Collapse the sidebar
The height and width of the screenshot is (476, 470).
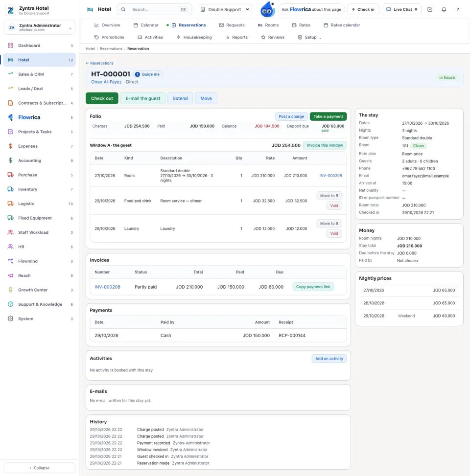(x=40, y=468)
